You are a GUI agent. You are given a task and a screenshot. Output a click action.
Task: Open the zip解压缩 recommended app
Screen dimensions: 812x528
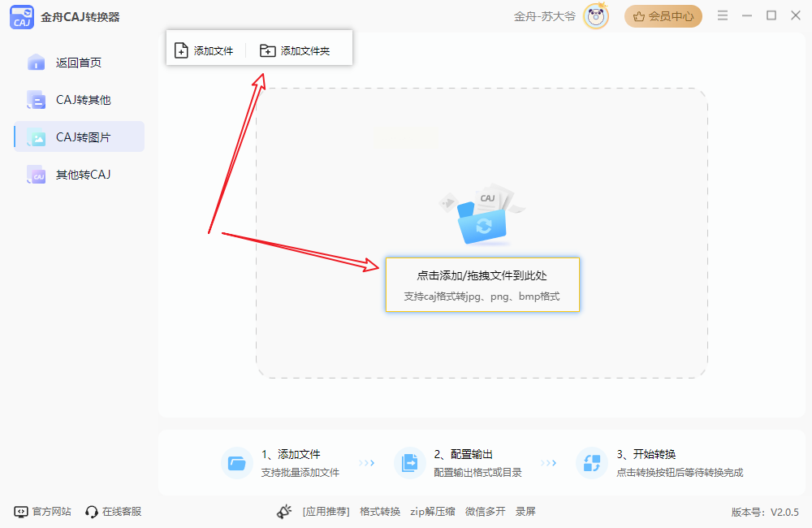[x=433, y=512]
